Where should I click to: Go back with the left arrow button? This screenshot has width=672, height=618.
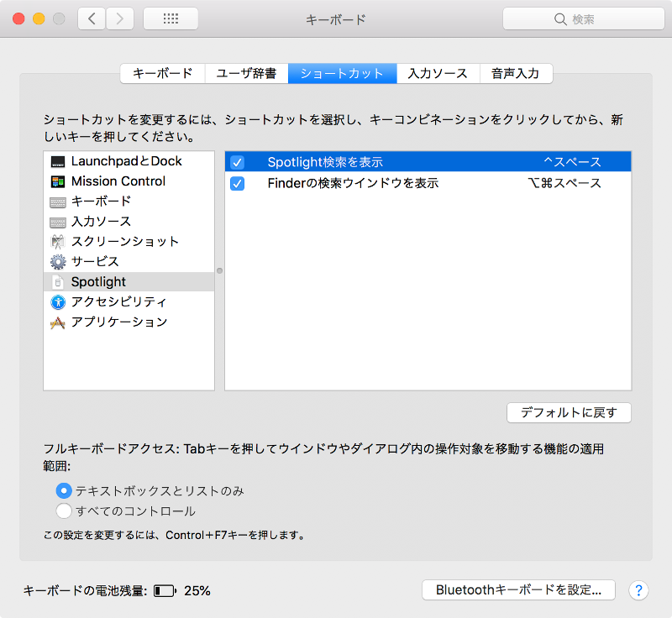click(92, 18)
